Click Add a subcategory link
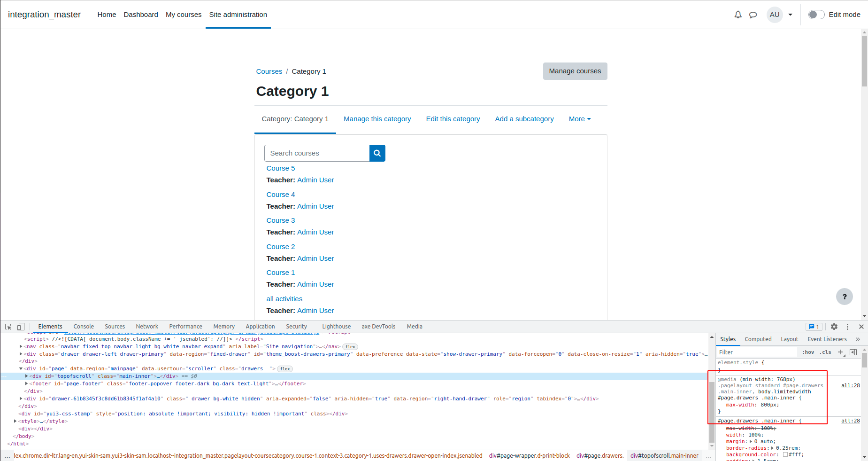Image resolution: width=868 pixels, height=461 pixels. 524,119
